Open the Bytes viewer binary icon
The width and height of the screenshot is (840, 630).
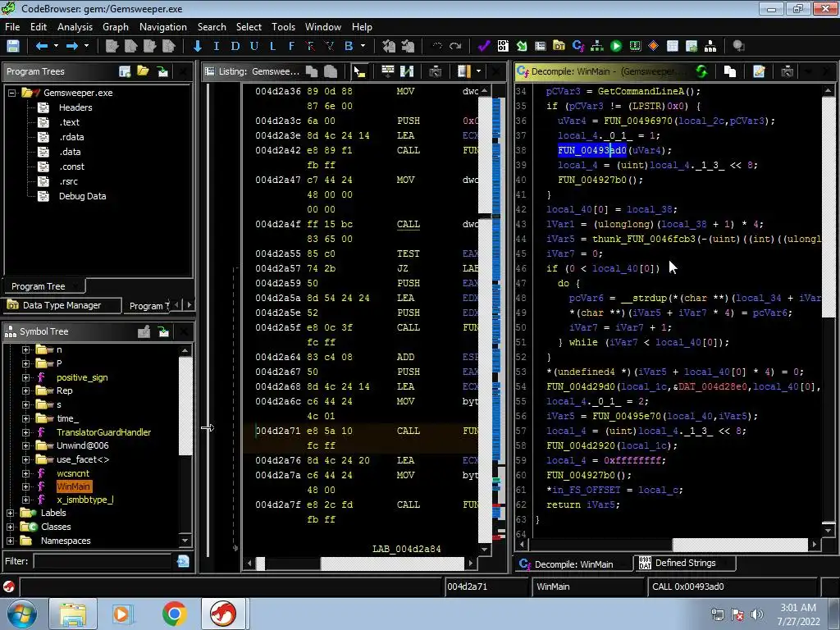tap(503, 46)
